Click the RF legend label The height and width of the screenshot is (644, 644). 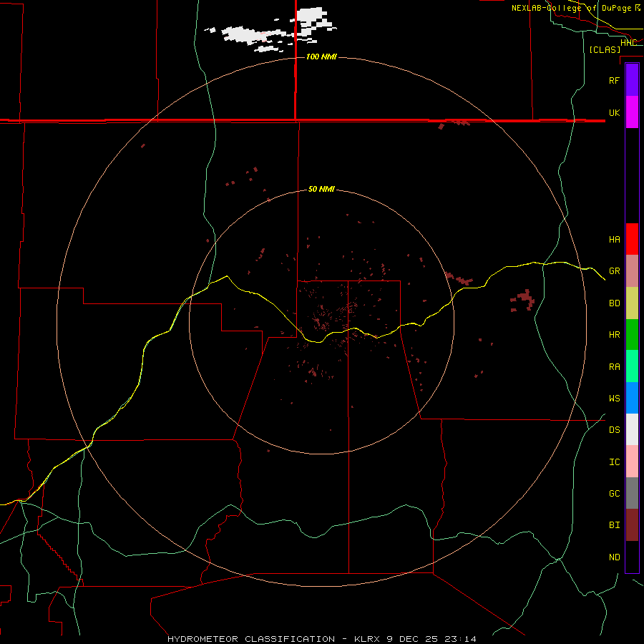tap(614, 80)
